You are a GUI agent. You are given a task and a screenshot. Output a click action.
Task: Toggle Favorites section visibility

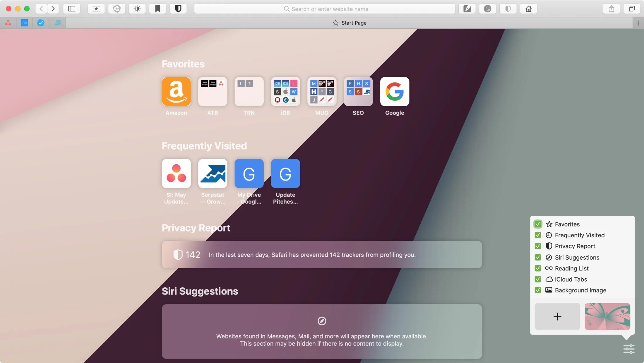click(x=538, y=224)
